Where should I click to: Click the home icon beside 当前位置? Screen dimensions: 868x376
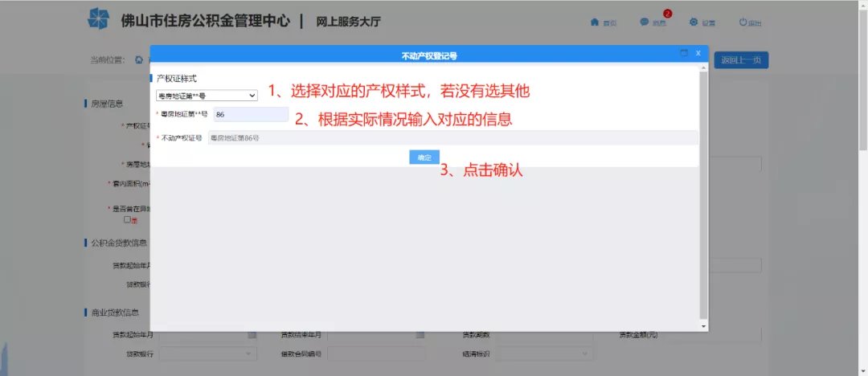(139, 59)
